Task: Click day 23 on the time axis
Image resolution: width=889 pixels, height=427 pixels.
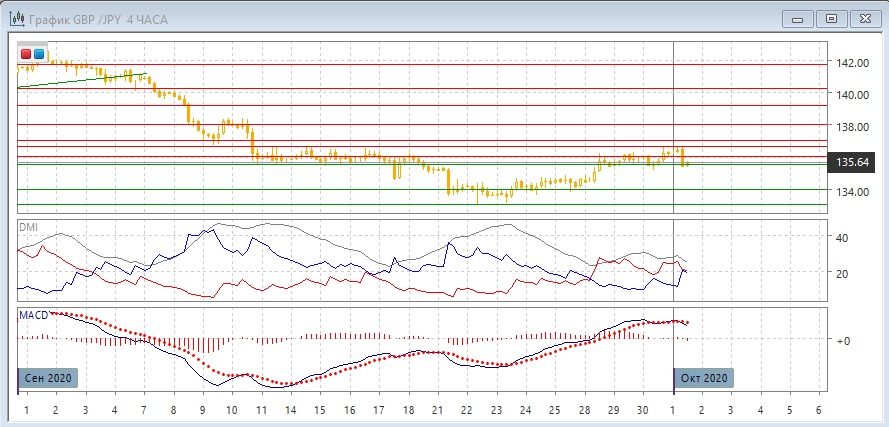Action: pos(496,410)
